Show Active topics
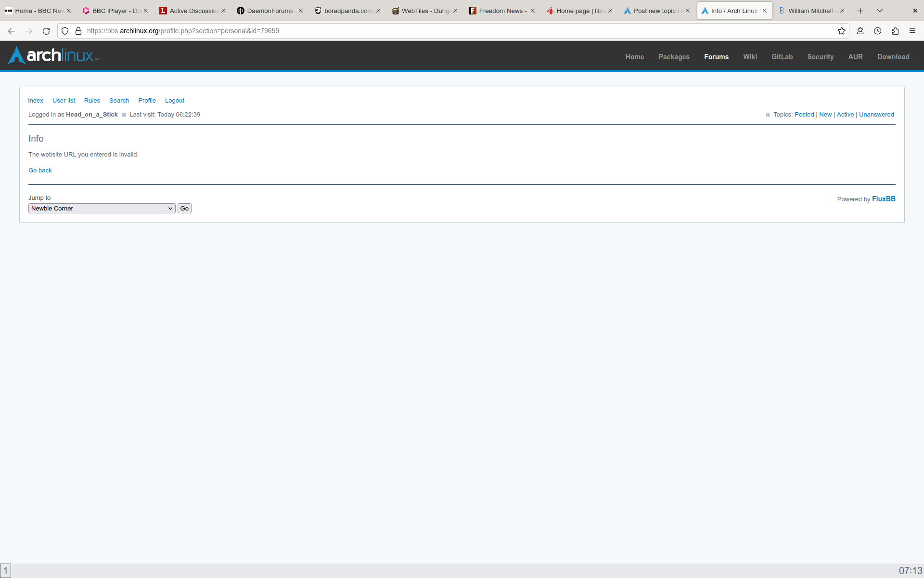Image resolution: width=924 pixels, height=578 pixels. [845, 115]
